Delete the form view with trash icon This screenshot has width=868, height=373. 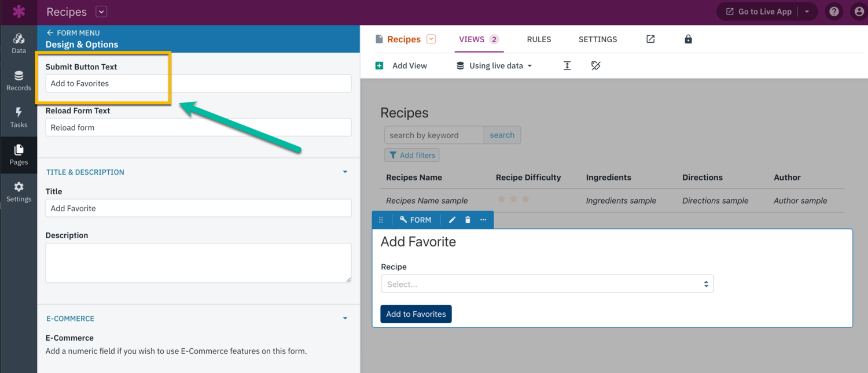tap(468, 220)
